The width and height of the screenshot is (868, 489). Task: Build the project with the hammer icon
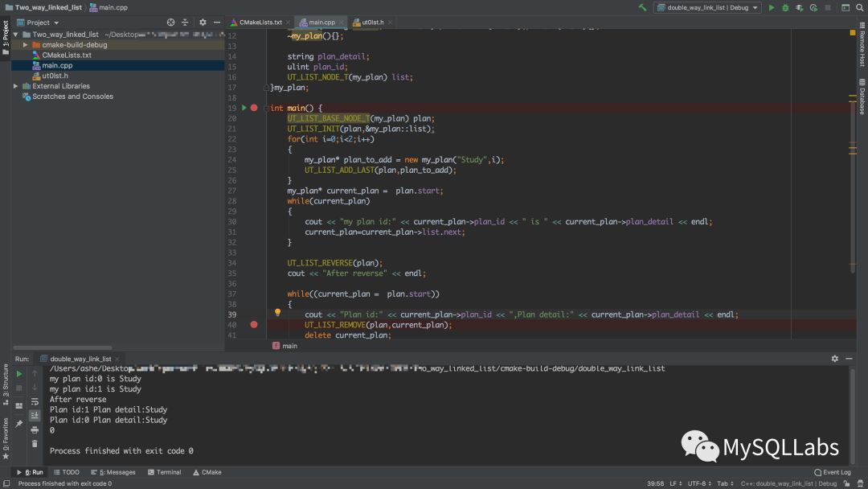point(643,7)
